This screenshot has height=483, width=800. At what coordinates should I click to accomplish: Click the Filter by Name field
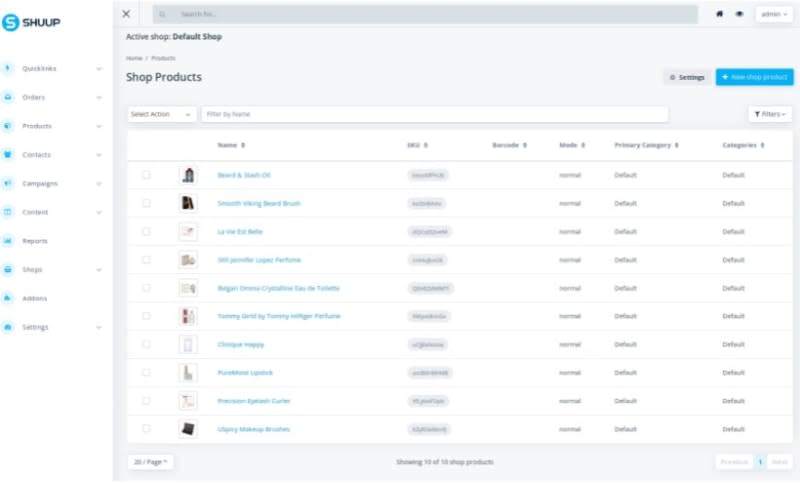(x=434, y=114)
